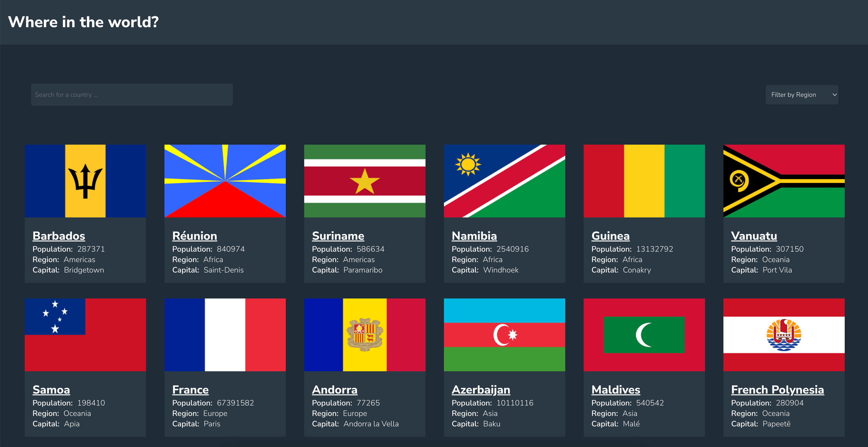Select the capital text 'Apia'
The image size is (868, 447).
click(x=72, y=424)
